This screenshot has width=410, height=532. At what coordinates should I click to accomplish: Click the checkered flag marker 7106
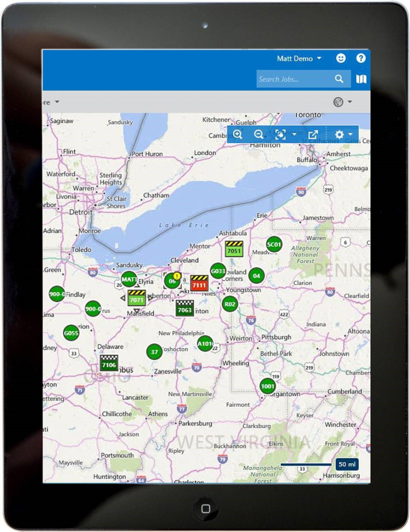click(x=109, y=362)
